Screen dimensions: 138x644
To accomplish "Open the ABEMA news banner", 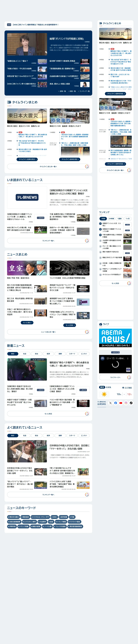I will pyautogui.click(x=115, y=338).
